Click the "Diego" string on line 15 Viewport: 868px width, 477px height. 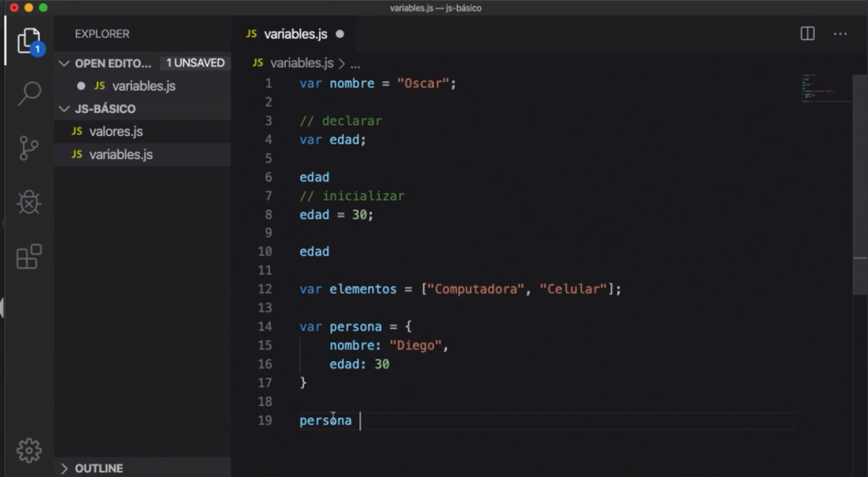coord(416,346)
